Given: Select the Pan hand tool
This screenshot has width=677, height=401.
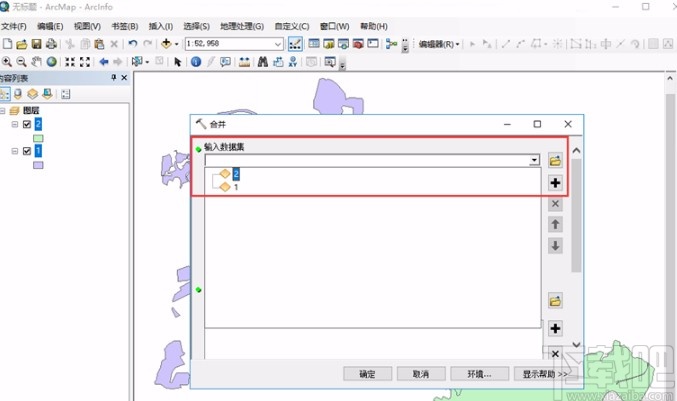Looking at the screenshot, I should (x=36, y=62).
